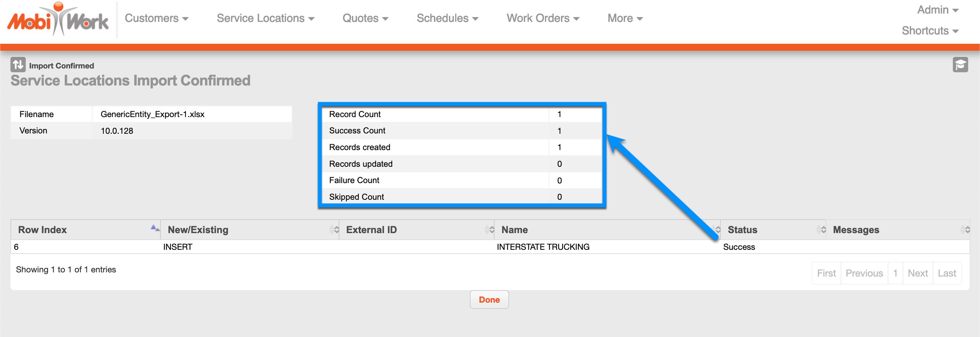The image size is (980, 337).
Task: Expand the More menu
Action: 625,18
